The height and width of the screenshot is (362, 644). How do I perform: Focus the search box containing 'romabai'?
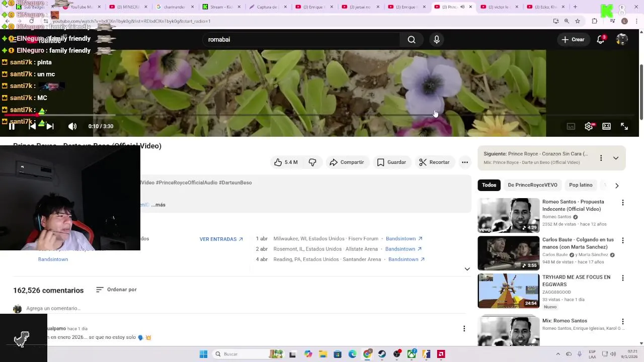tap(301, 40)
